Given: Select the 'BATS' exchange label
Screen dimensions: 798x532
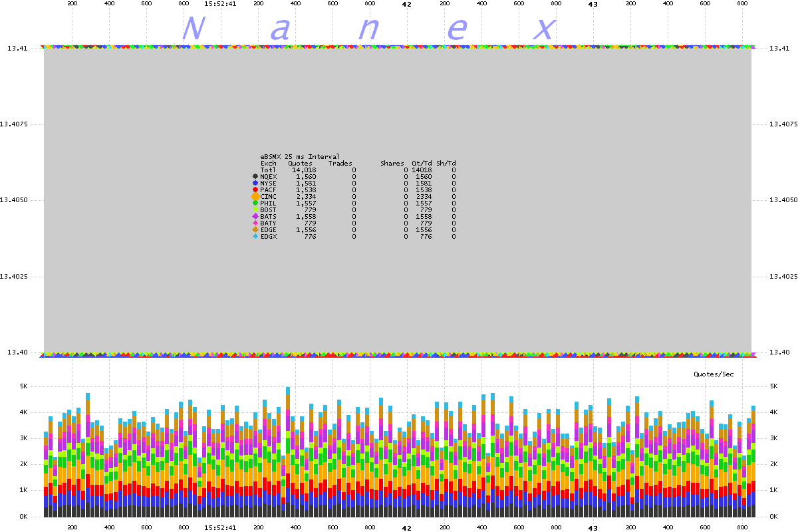Looking at the screenshot, I should pos(268,216).
